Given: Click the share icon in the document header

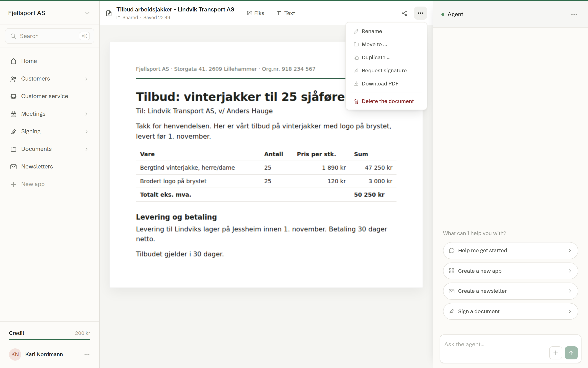Looking at the screenshot, I should 404,13.
